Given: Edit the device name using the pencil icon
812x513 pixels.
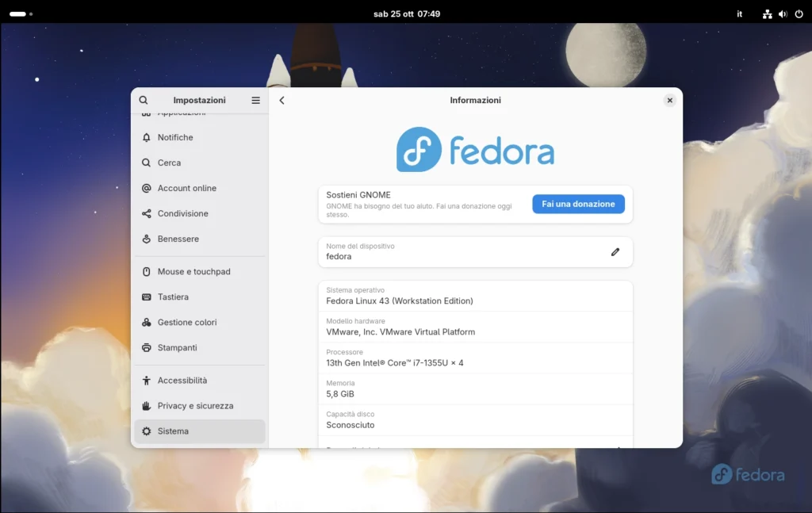Looking at the screenshot, I should pos(615,251).
